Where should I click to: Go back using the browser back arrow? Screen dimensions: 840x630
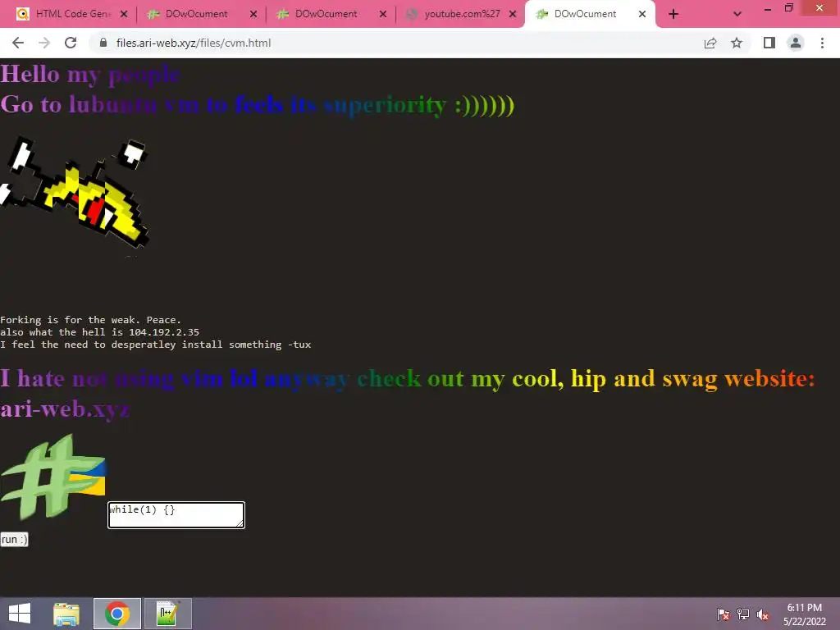coord(18,43)
